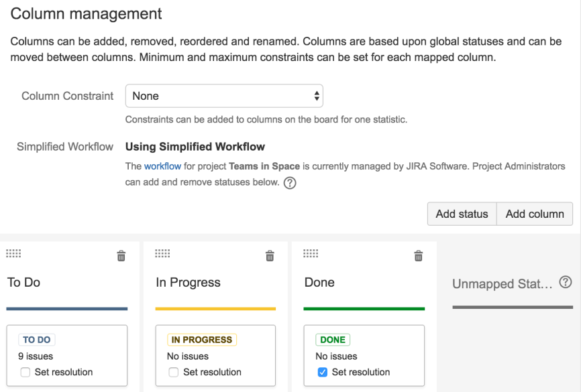Click the Done column title
Viewport: 581px width, 392px height.
tap(319, 283)
